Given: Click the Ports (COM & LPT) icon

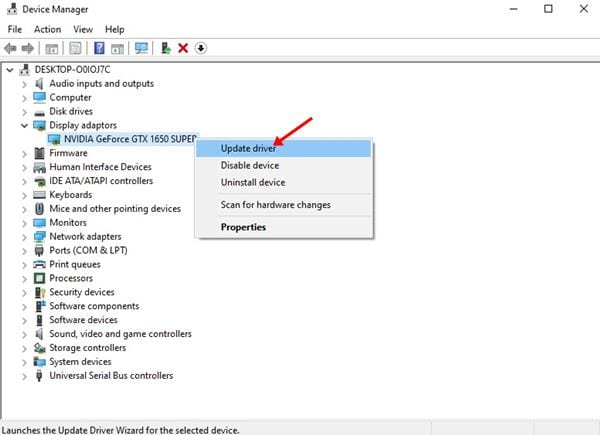Looking at the screenshot, I should coord(39,251).
